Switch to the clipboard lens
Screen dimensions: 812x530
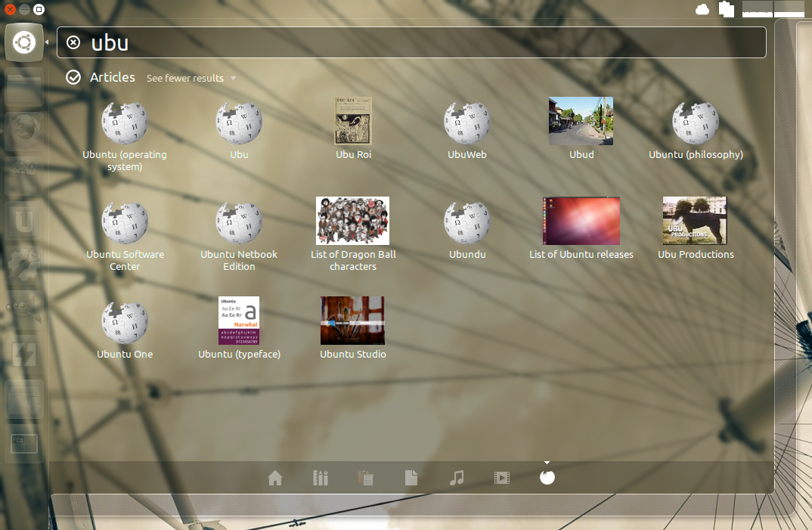coord(366,478)
